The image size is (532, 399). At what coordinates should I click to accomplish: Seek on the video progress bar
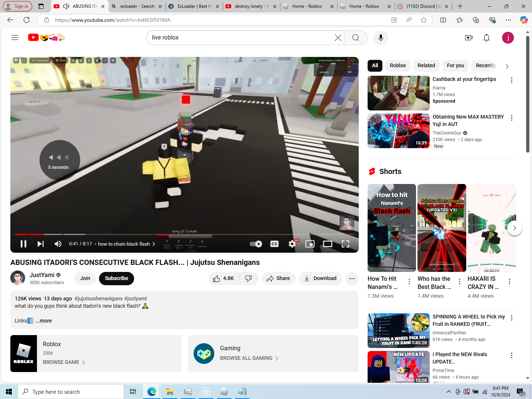(x=184, y=234)
